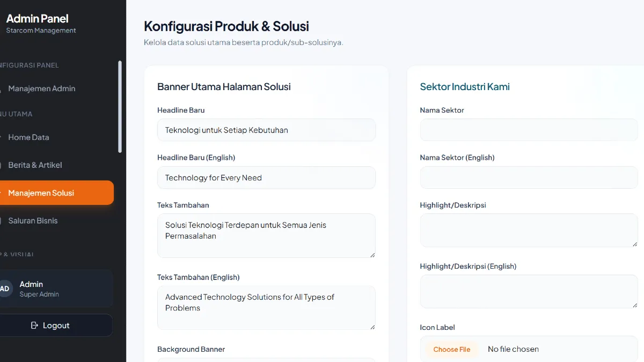Click Teks Tambahan textarea resize handle
This screenshot has width=644, height=362.
(372, 254)
